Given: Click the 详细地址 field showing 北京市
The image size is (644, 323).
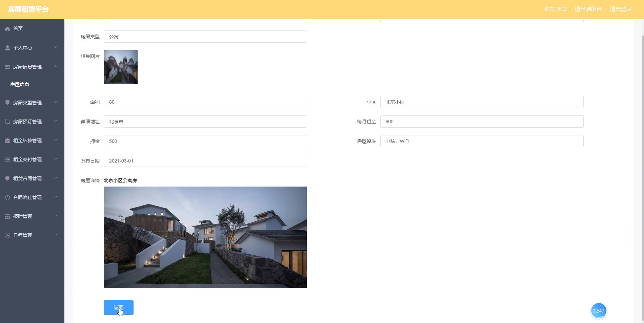Looking at the screenshot, I should click(205, 122).
